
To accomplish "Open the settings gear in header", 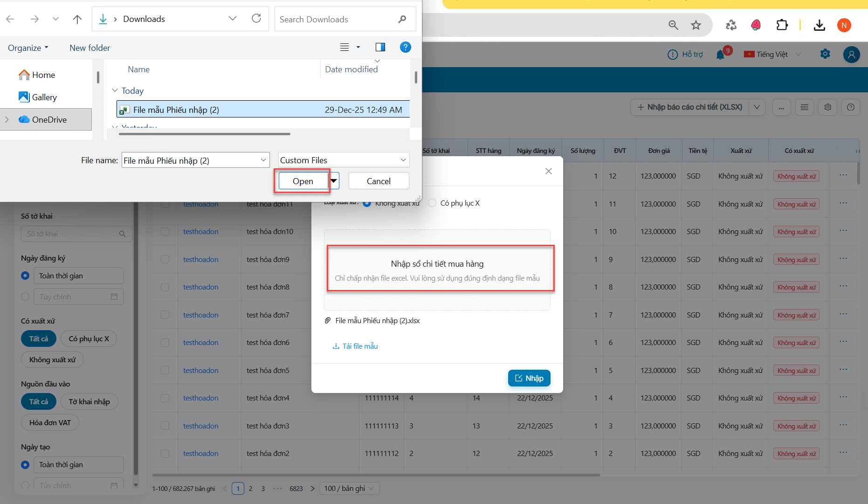I will 825,54.
